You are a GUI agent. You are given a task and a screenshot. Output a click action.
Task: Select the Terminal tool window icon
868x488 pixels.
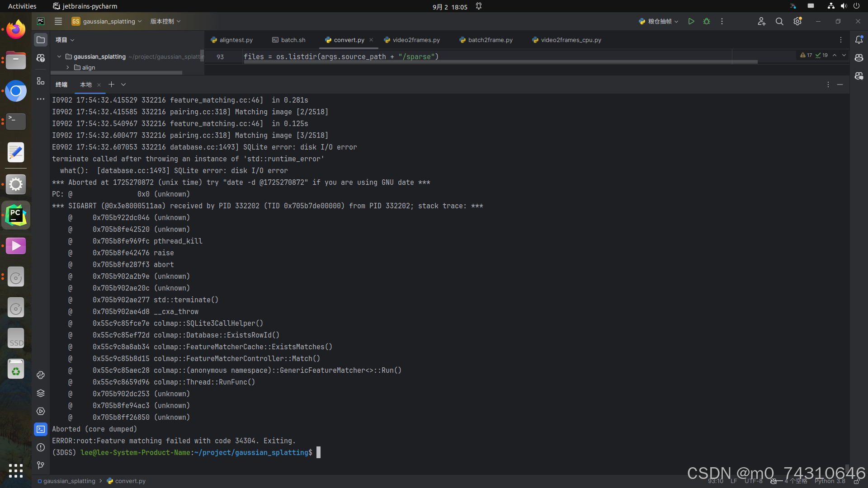(x=41, y=429)
